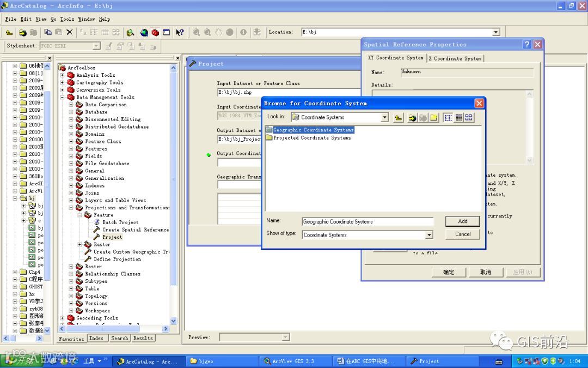Viewport: 588px width, 368px height.
Task: Click Cancel in Browse for Coordinate System
Action: tap(463, 234)
